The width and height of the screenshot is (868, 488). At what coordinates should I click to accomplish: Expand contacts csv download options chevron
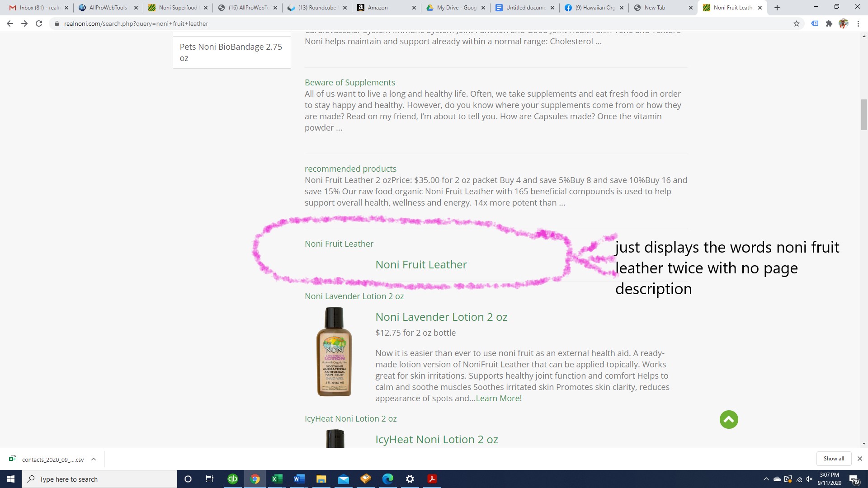click(94, 459)
